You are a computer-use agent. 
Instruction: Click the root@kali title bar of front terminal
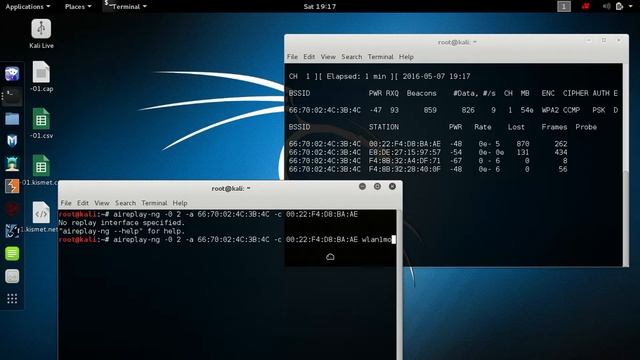(x=231, y=188)
